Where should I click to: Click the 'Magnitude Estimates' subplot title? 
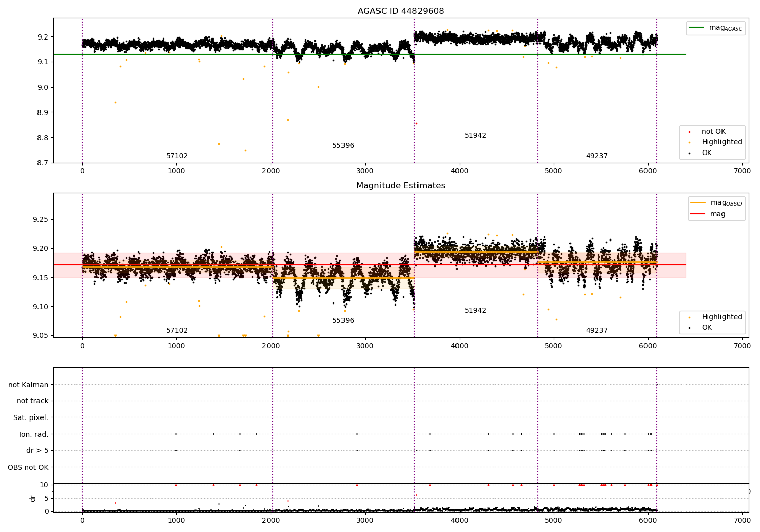[x=401, y=186]
